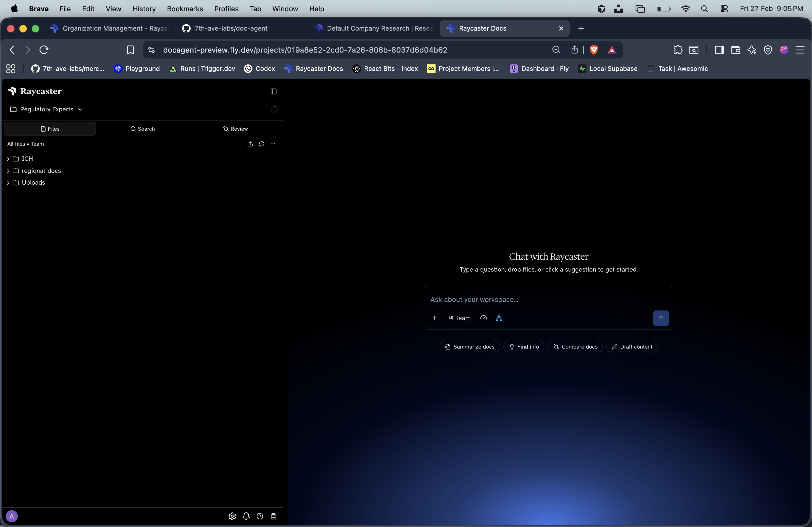
Task: Toggle the speed gauge mode in the chat input
Action: tap(483, 318)
